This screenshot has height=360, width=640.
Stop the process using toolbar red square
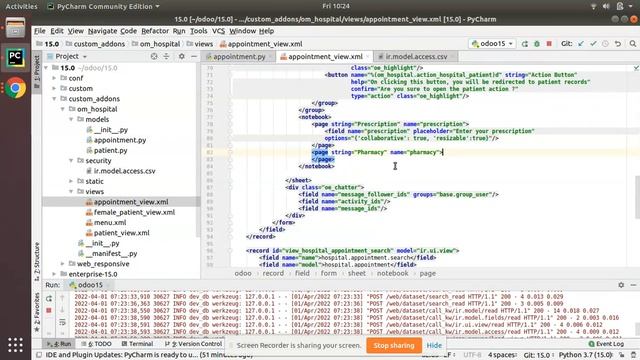click(549, 44)
